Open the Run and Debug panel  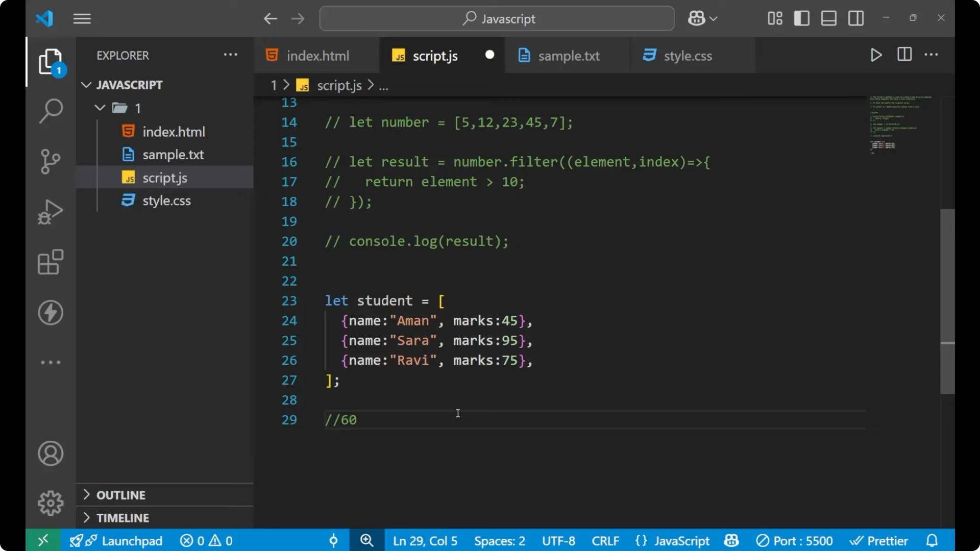coord(50,211)
